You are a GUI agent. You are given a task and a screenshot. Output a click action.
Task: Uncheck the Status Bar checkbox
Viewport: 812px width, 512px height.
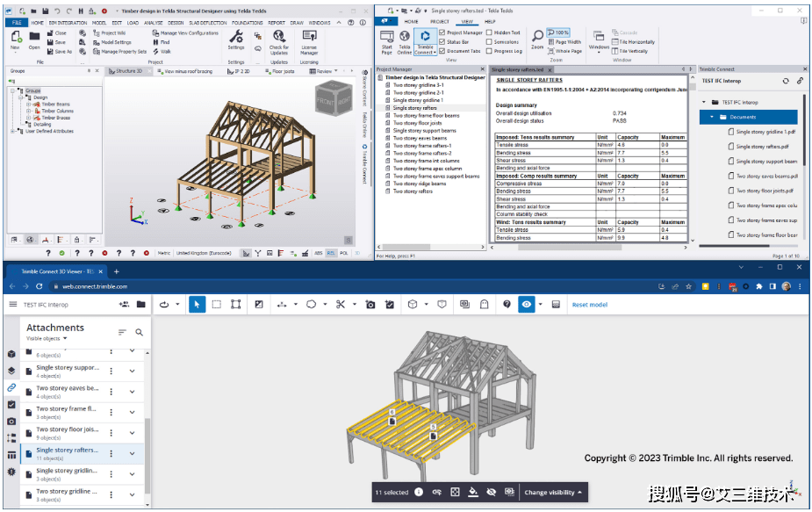tap(442, 42)
